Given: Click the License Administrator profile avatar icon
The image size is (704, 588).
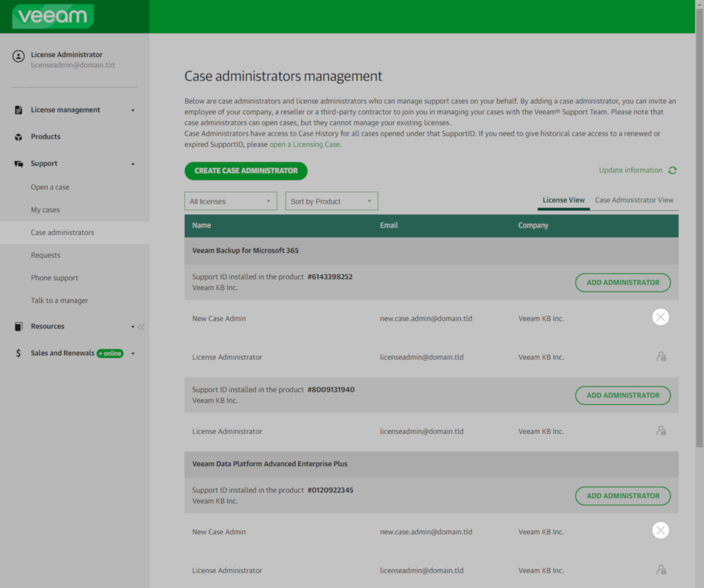Looking at the screenshot, I should pos(19,56).
